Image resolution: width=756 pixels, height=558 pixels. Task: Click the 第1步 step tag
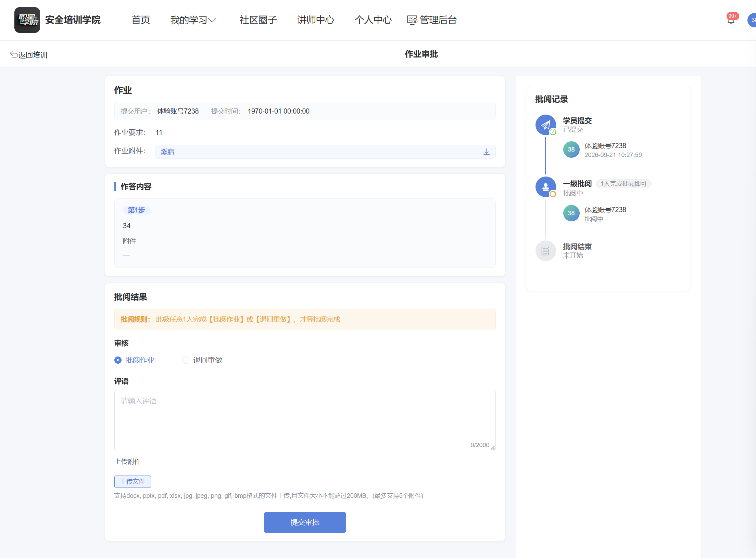(x=136, y=210)
